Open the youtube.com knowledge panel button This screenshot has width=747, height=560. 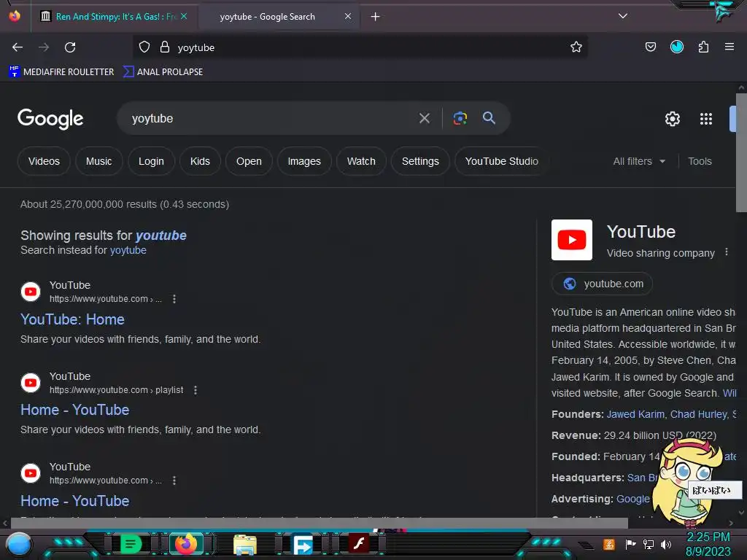[x=602, y=284]
